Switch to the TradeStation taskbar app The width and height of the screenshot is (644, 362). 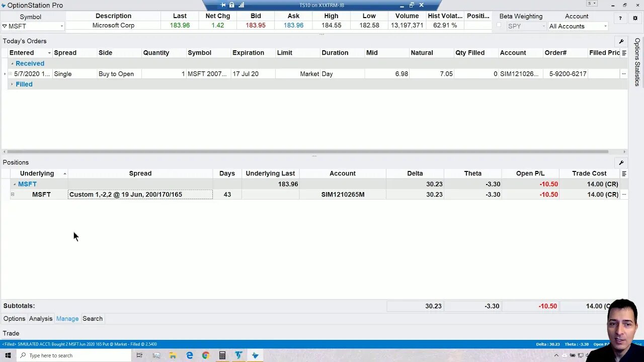tap(238, 355)
